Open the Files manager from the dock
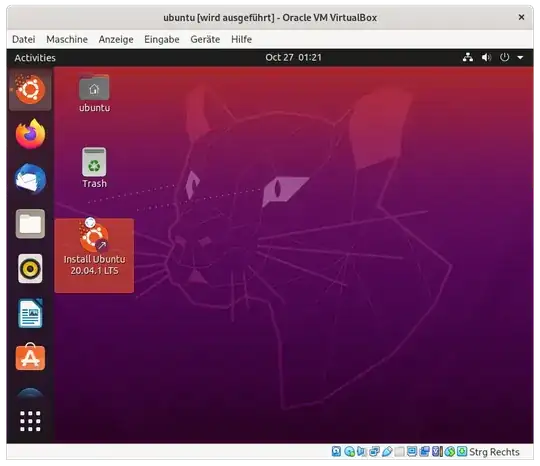The image size is (540, 466). [x=30, y=224]
